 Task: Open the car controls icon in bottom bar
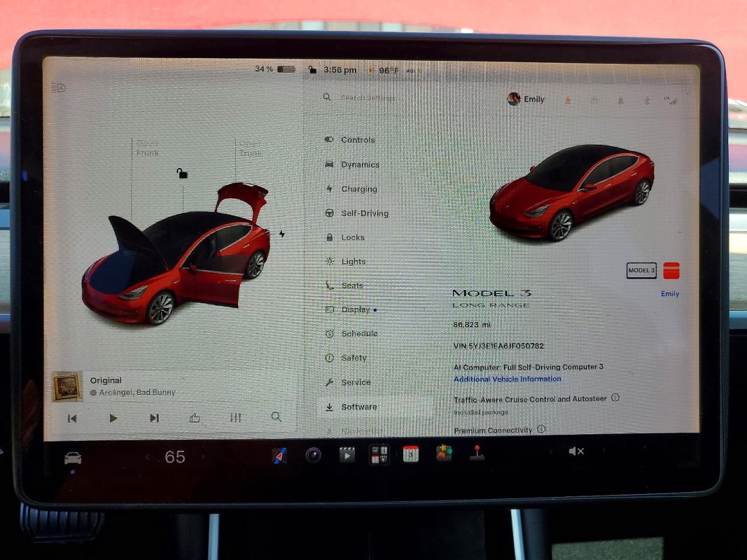(73, 459)
